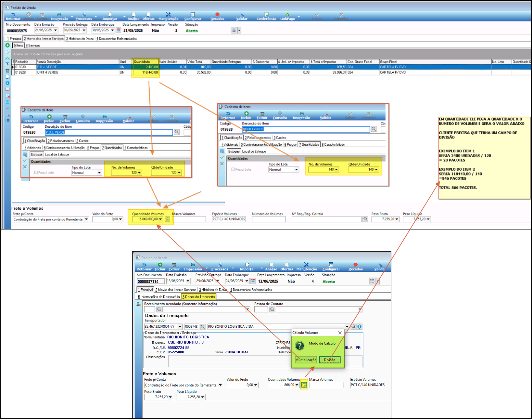Click Incluir in order 000037114 toolbar
The width and height of the screenshot is (532, 419).
(x=160, y=267)
